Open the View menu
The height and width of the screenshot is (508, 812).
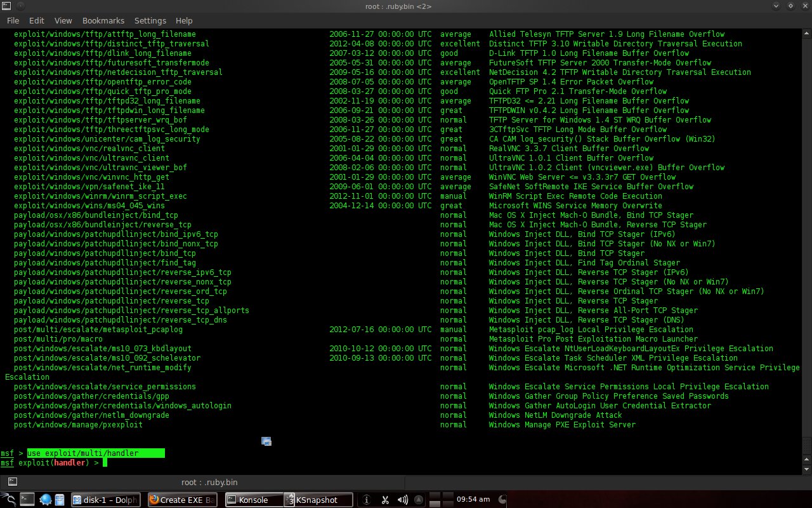[x=63, y=20]
